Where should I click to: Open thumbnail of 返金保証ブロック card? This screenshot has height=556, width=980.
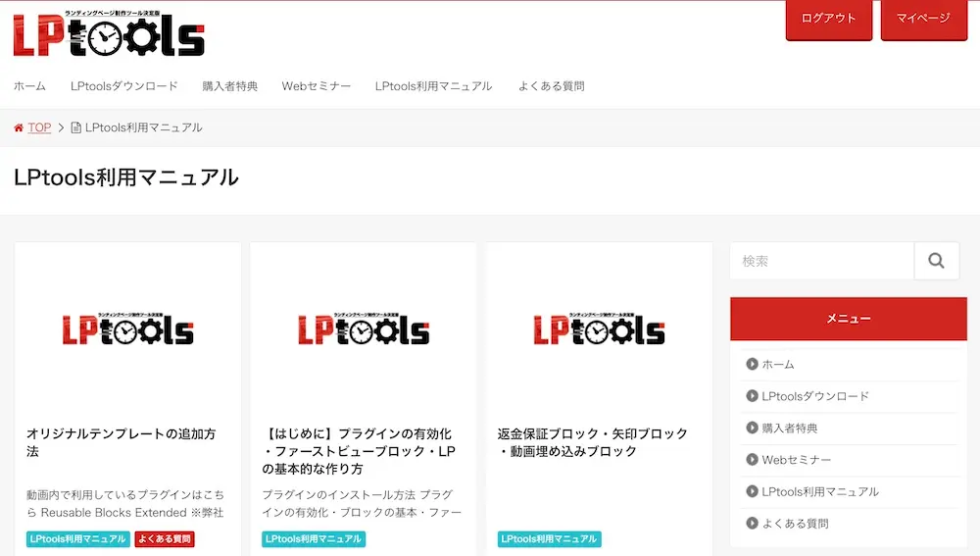click(599, 329)
